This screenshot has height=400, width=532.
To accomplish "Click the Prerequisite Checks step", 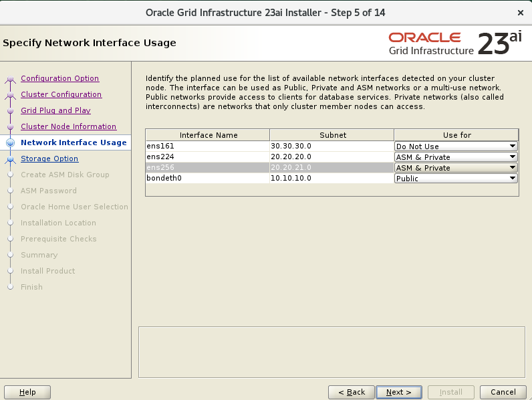I will click(x=59, y=239).
